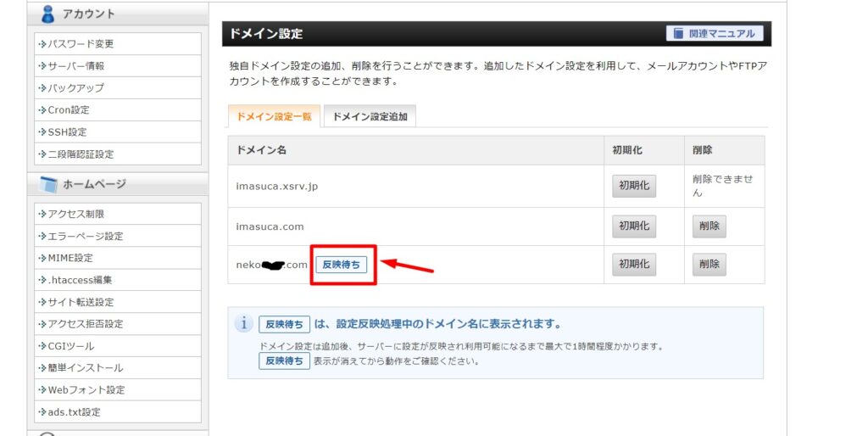
Task: Initialize the neko .com domain
Action: tap(634, 265)
